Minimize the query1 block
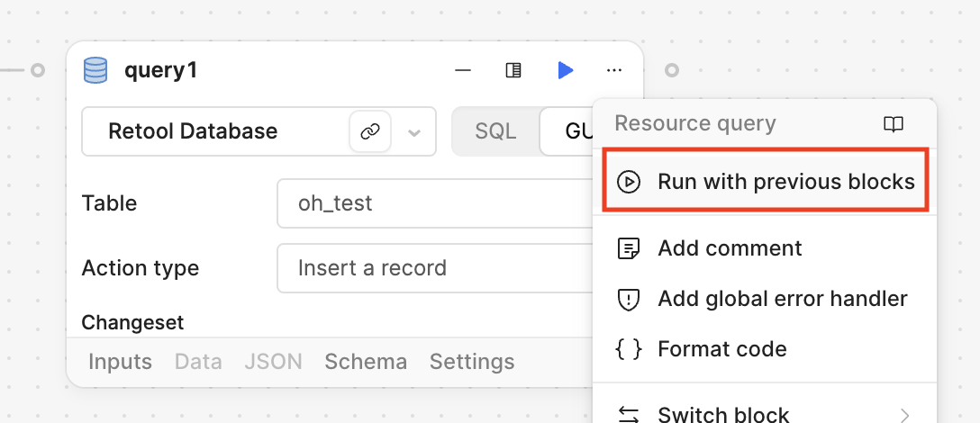The width and height of the screenshot is (980, 423). tap(463, 70)
